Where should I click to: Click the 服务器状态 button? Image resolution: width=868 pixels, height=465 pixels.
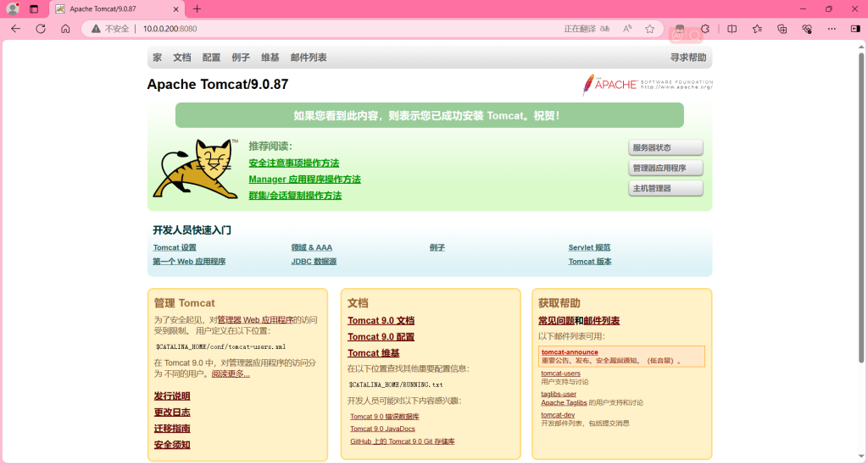[x=665, y=147]
